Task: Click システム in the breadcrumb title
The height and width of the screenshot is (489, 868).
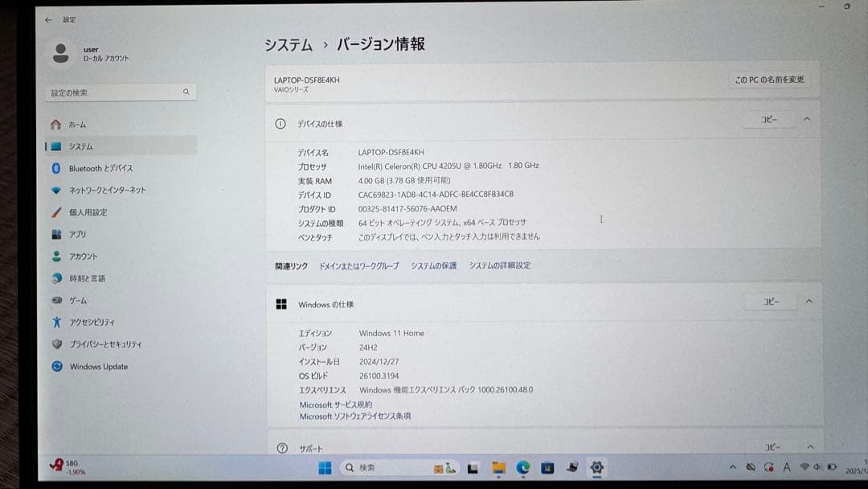Action: [x=288, y=44]
